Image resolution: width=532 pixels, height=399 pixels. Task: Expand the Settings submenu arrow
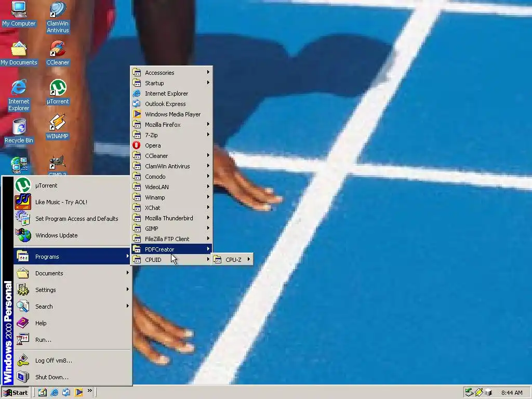[x=128, y=289]
